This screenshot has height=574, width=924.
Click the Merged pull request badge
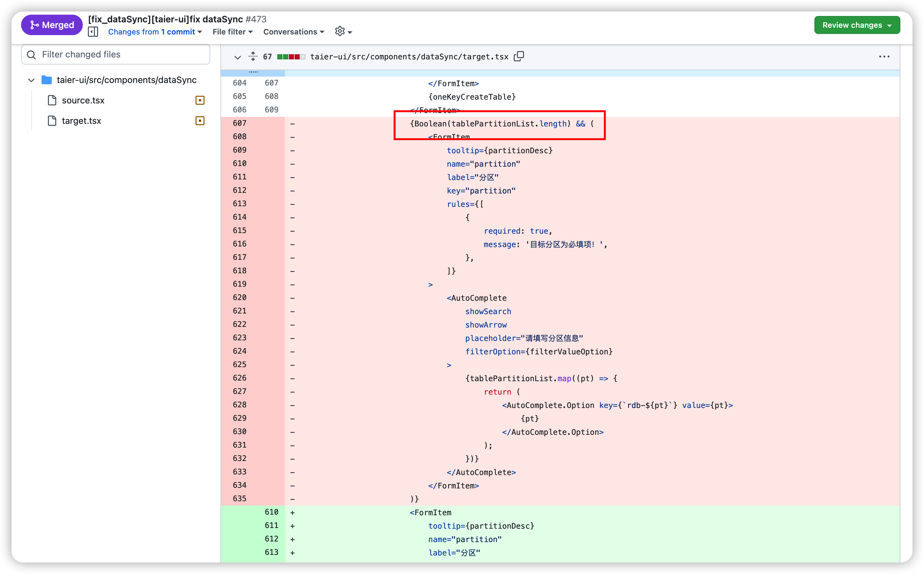(52, 24)
